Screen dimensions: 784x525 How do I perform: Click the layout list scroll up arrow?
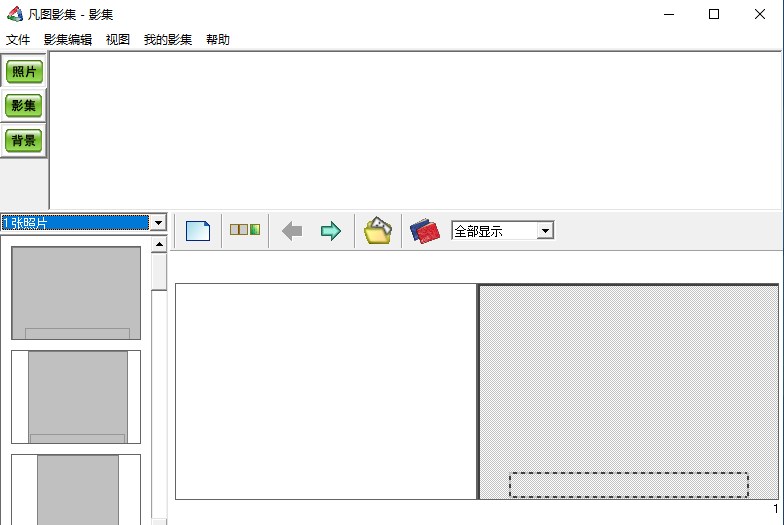point(159,244)
